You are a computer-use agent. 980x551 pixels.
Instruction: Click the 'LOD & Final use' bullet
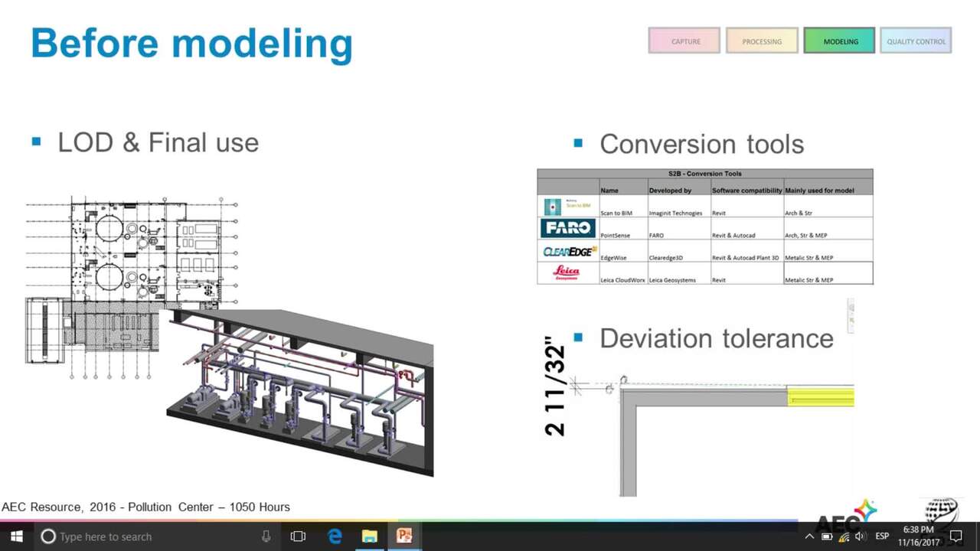coord(158,142)
